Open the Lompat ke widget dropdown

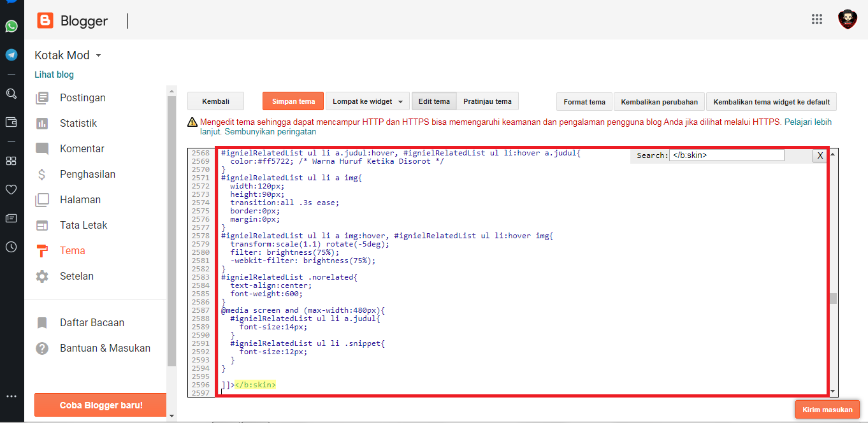tap(368, 101)
